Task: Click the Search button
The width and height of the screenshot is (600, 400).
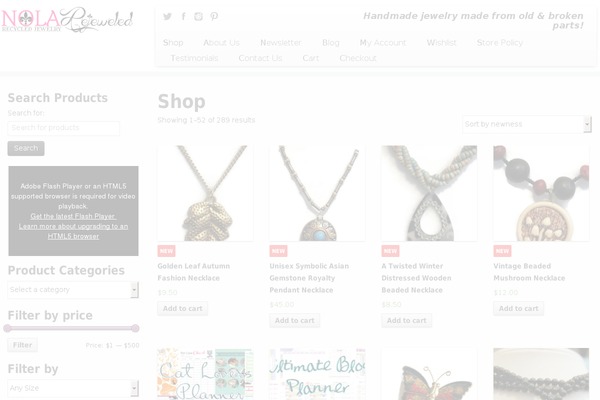Action: (26, 148)
